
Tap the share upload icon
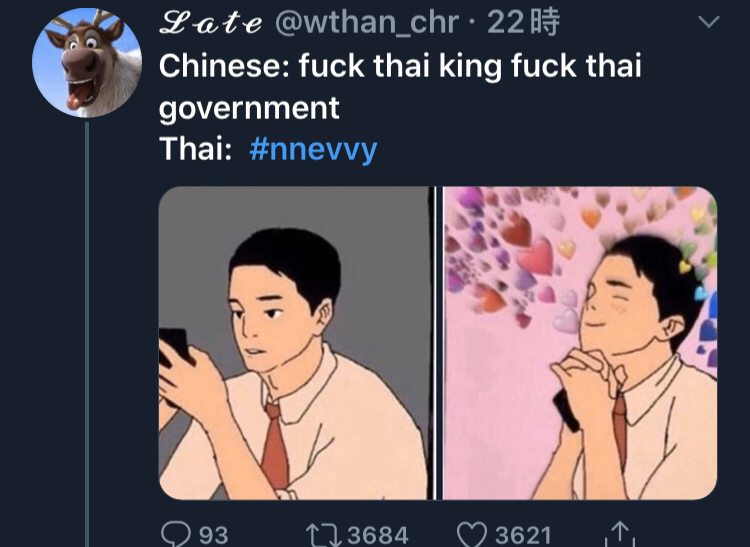pos(619,534)
